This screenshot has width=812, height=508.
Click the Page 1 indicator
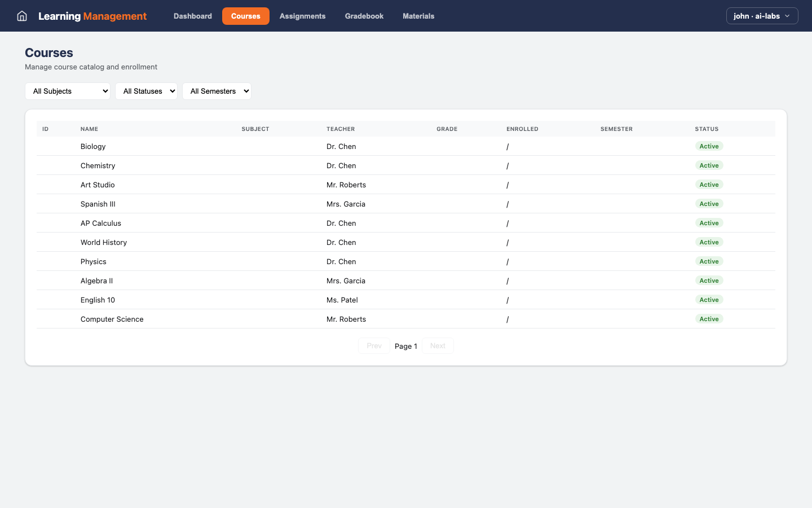[406, 345]
